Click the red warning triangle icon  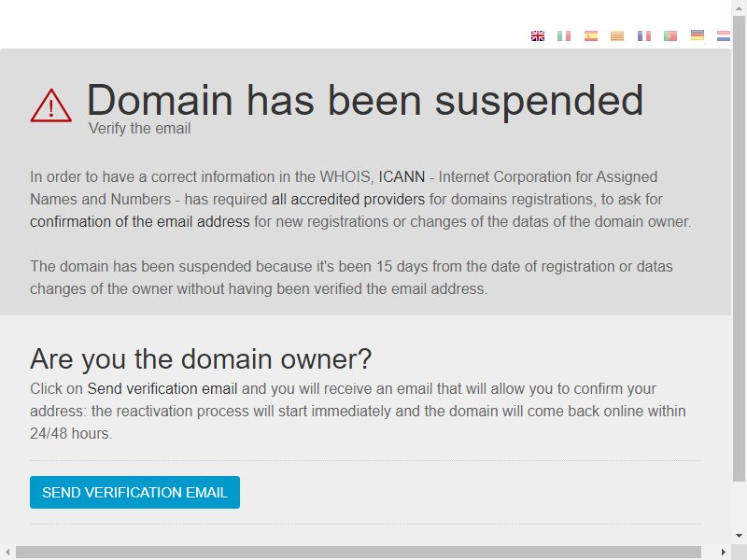[51, 105]
